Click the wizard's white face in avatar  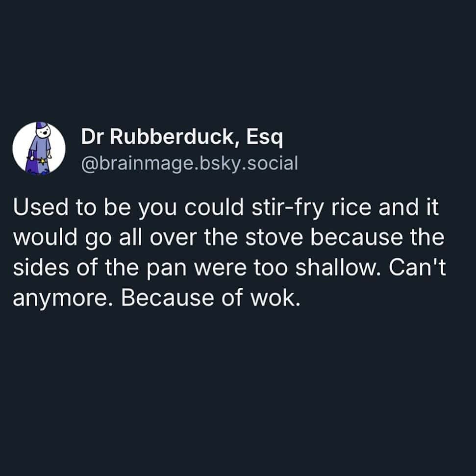click(43, 132)
